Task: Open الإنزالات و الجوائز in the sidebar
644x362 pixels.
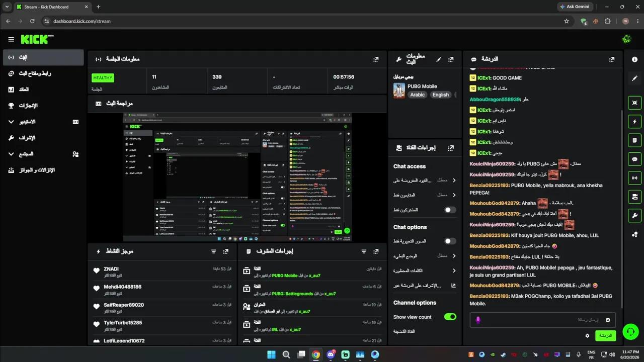Action: pyautogui.click(x=43, y=170)
